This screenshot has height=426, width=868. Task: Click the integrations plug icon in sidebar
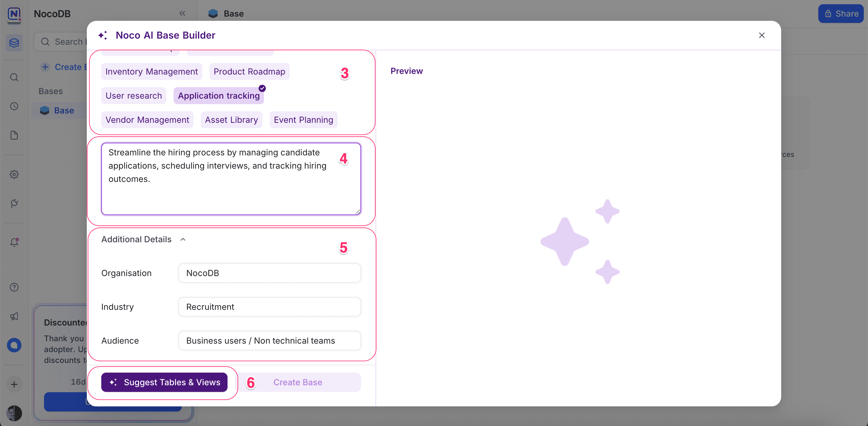[x=14, y=203]
